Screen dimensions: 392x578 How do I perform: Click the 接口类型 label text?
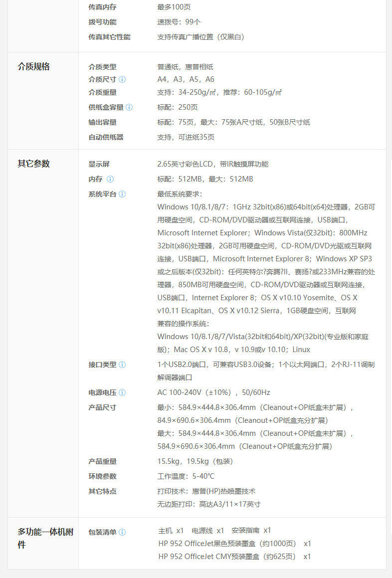click(103, 365)
